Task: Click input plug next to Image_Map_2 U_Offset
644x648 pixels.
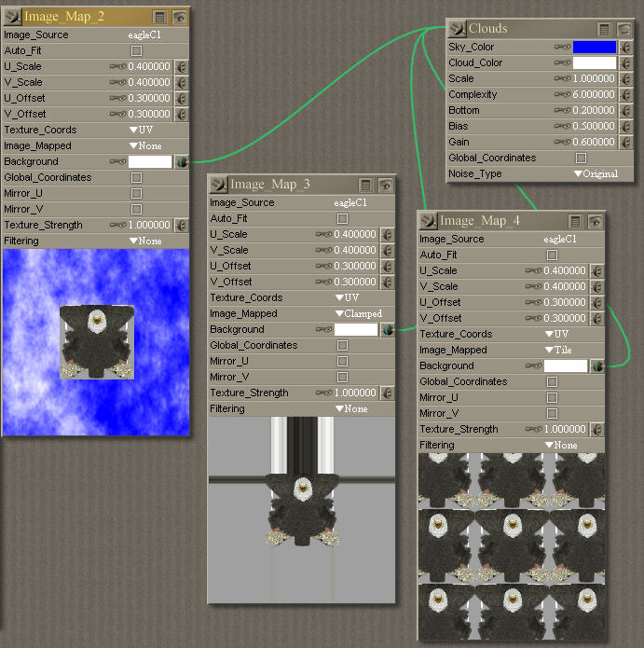Action: pyautogui.click(x=182, y=98)
